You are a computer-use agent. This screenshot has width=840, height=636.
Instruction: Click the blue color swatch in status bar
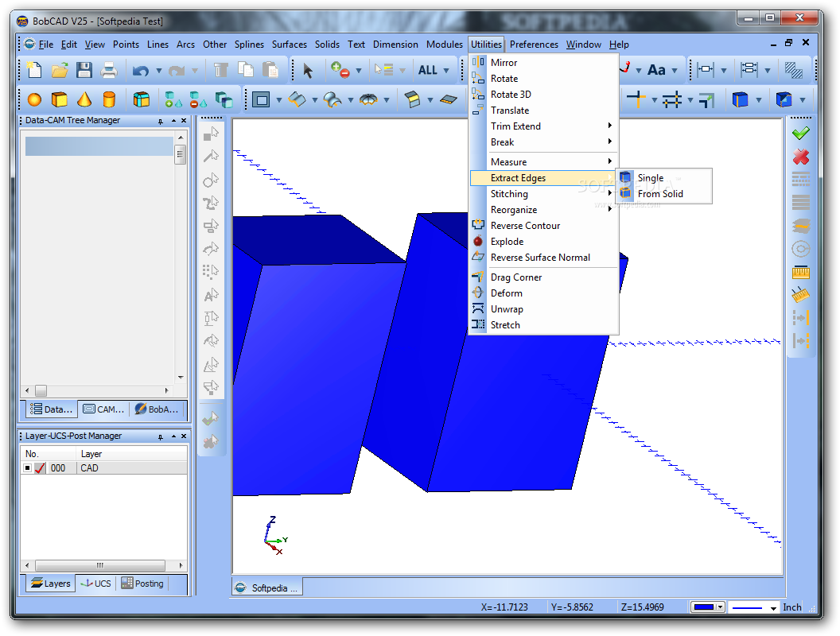click(x=704, y=607)
